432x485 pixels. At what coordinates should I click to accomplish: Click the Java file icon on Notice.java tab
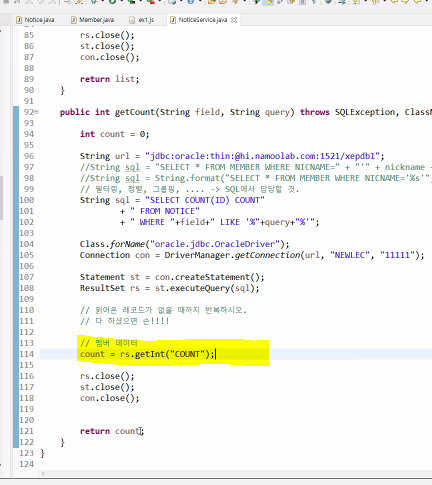tap(19, 20)
